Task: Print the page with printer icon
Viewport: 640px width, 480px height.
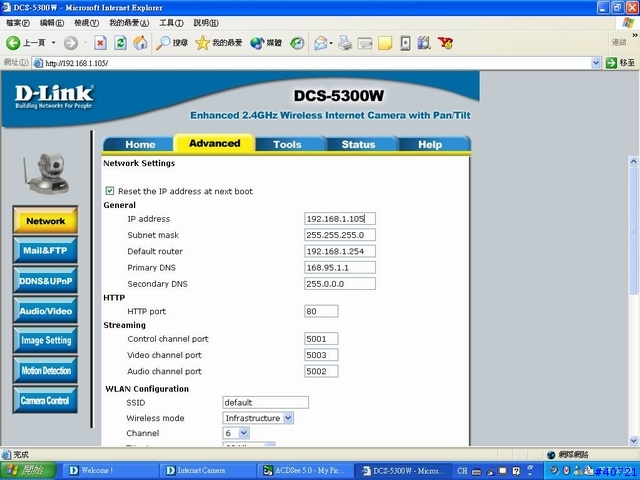Action: (345, 43)
